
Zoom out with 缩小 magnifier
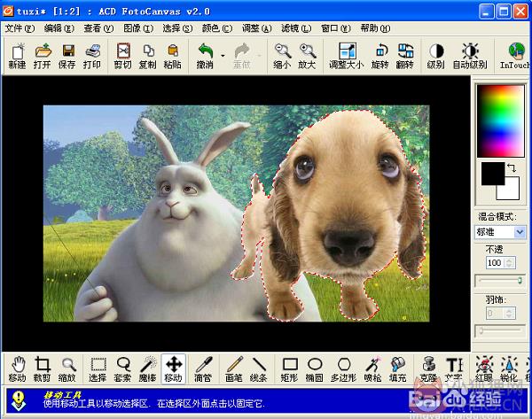pyautogui.click(x=282, y=56)
